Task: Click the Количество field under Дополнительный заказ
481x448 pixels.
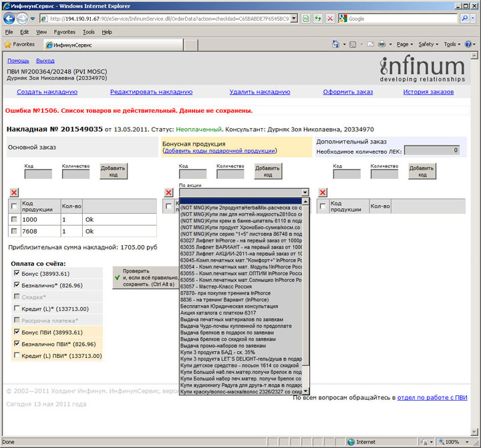Action: 384,174
